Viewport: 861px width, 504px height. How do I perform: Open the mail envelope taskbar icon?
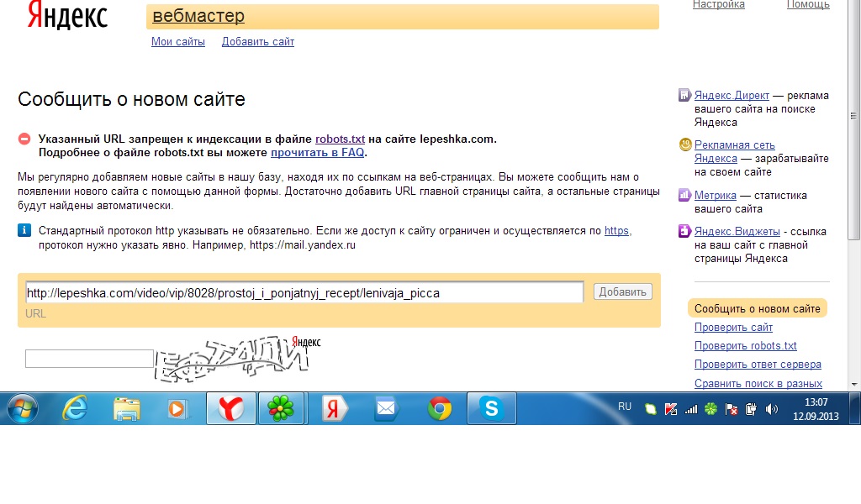coord(385,408)
